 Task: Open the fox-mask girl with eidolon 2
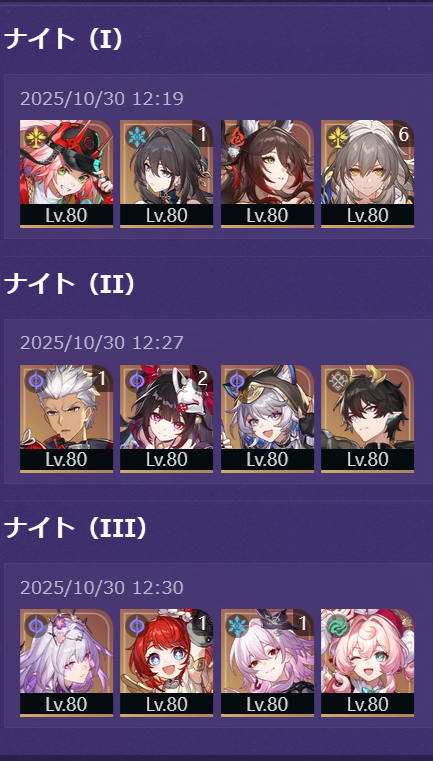(167, 418)
